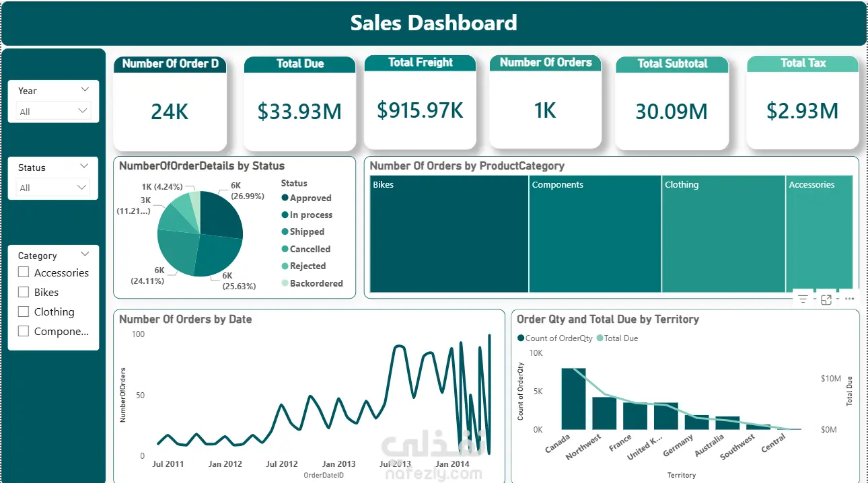Click the focus mode icon above the territory chart
The width and height of the screenshot is (868, 483).
coord(826,300)
